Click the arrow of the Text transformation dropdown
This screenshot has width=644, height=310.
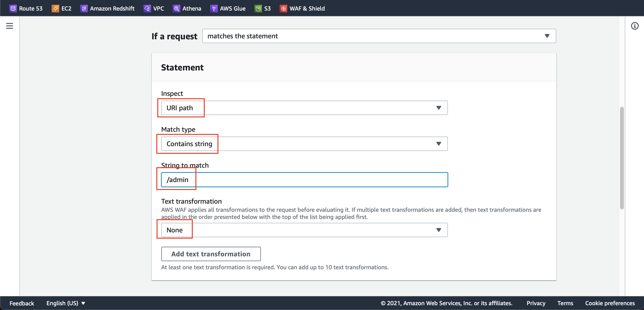point(439,230)
